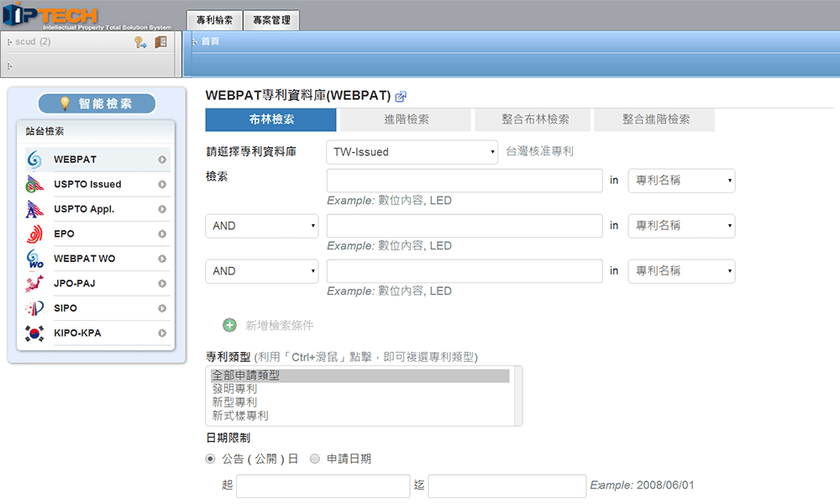840x504 pixels.
Task: Select the 申請日期 radio button
Action: coord(315,459)
